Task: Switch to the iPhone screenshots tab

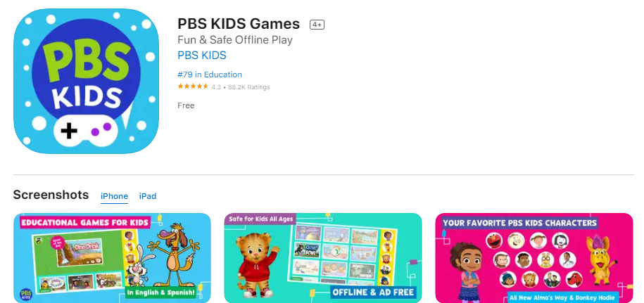Action: point(114,196)
